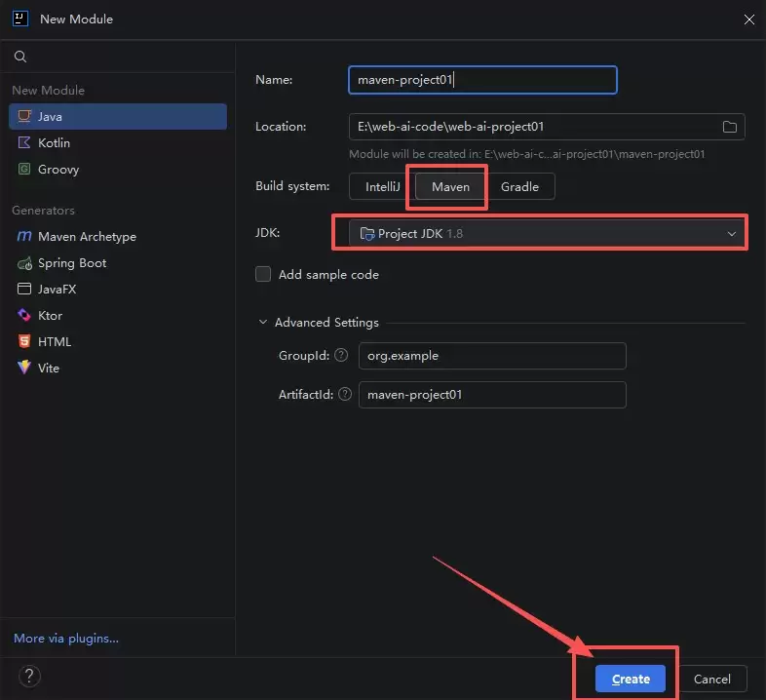Screen dimensions: 766x700
Task: Click the HTML5 shield icon
Action: (24, 341)
